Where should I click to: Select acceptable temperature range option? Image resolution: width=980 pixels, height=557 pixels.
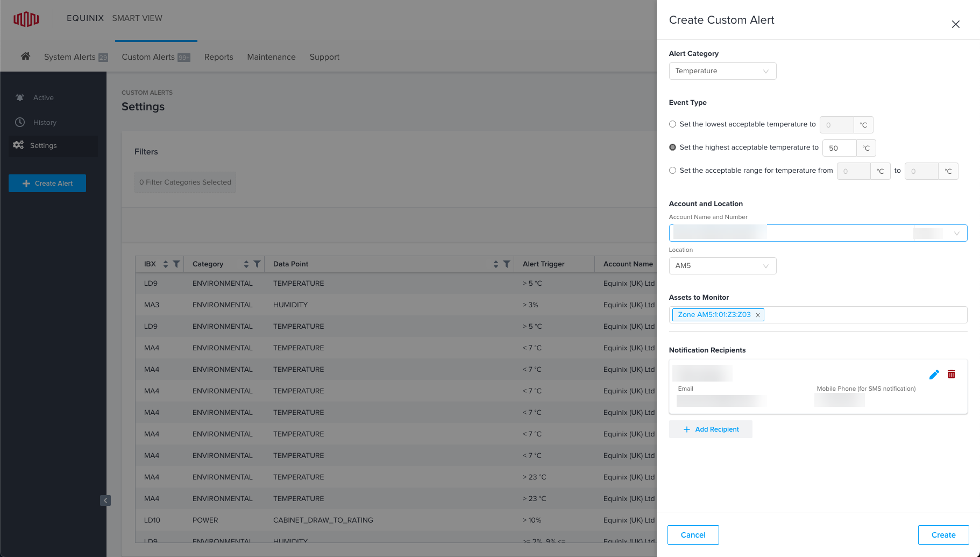pos(672,171)
